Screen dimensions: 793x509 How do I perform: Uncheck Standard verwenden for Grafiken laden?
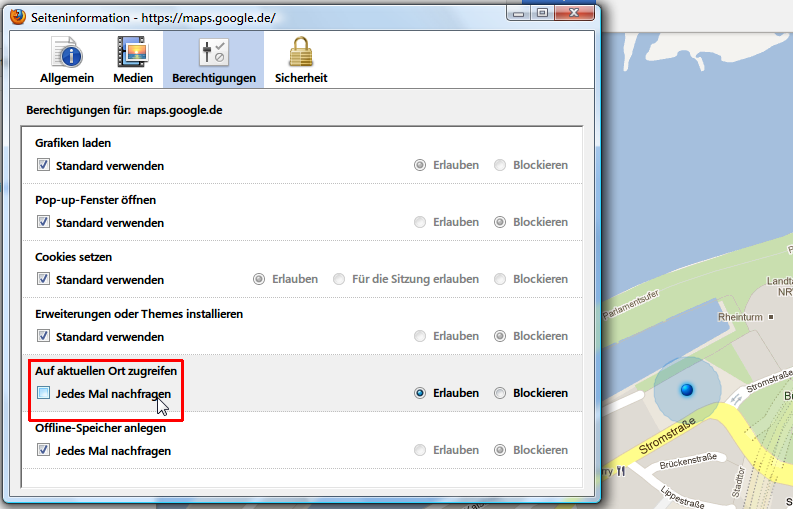[43, 165]
